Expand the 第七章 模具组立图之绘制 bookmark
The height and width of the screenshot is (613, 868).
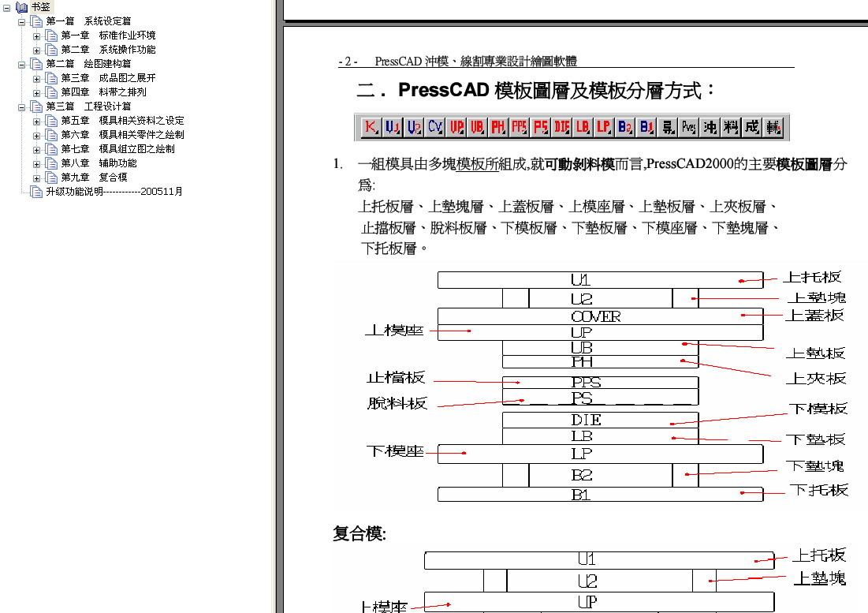pyautogui.click(x=36, y=150)
